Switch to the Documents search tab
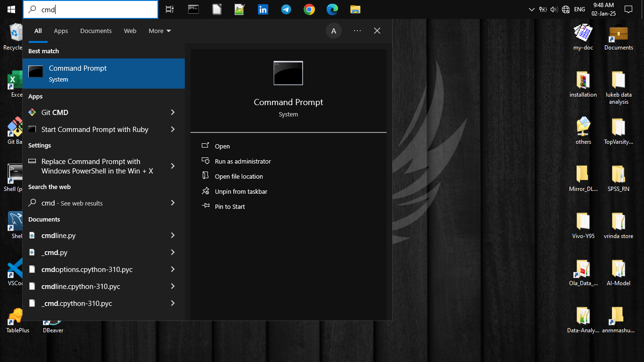644x362 pixels. click(x=96, y=31)
